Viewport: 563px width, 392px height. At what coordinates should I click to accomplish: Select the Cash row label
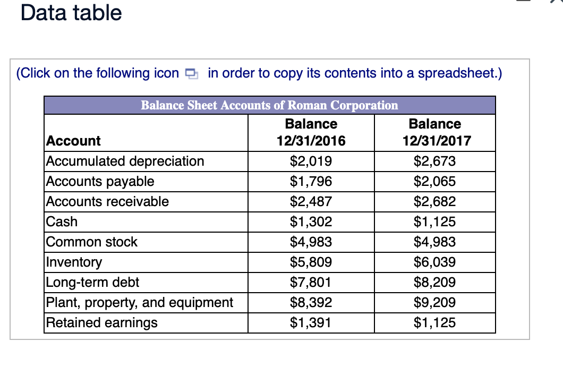point(61,221)
